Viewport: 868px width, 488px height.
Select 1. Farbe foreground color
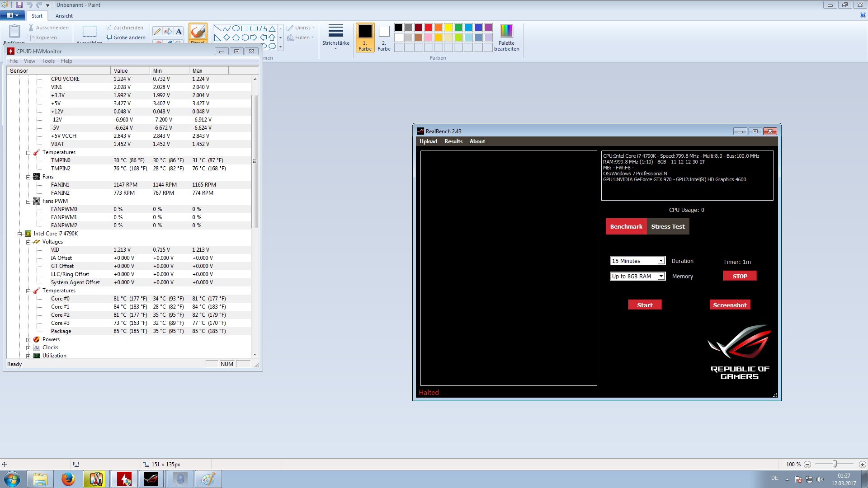[x=365, y=38]
